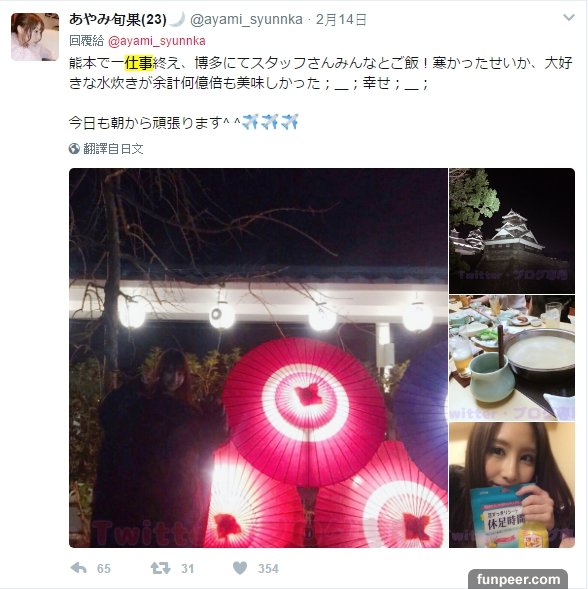Click the retweet count 31

(x=187, y=568)
